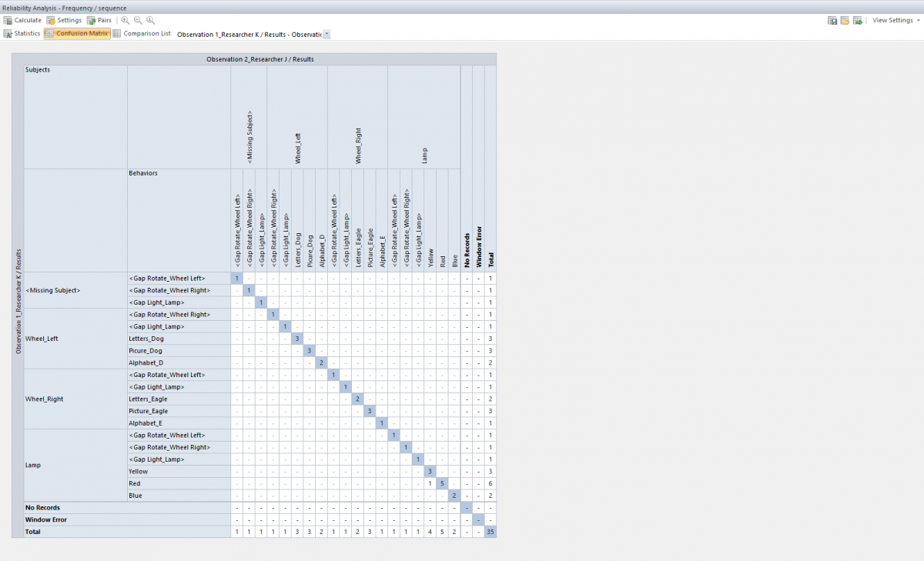This screenshot has width=924, height=561.
Task: Open a saved table layout
Action: (845, 20)
